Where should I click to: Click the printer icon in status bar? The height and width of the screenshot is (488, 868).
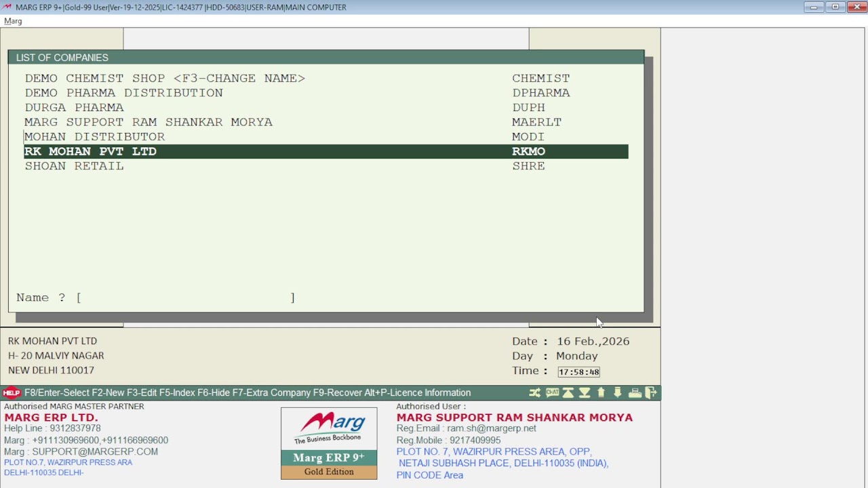point(635,392)
